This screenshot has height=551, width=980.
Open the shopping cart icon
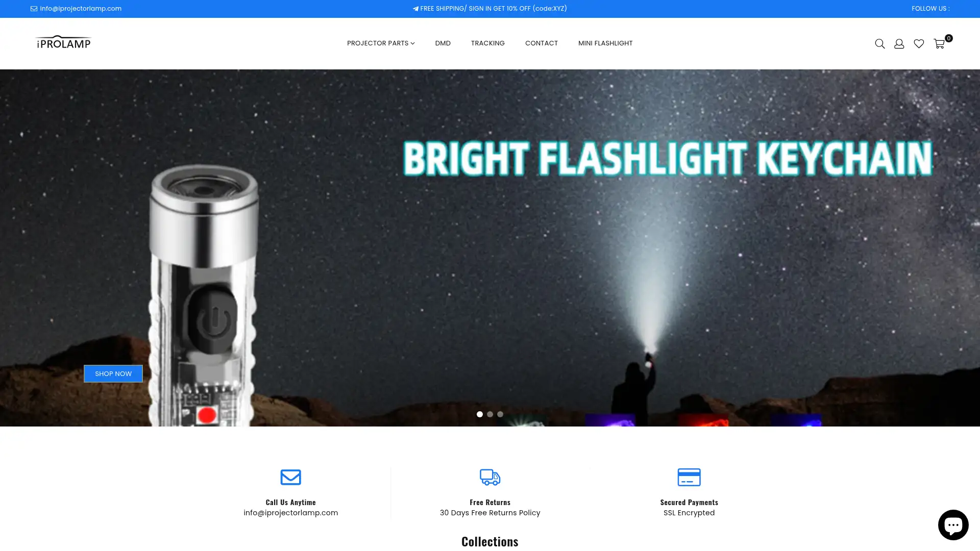point(939,44)
